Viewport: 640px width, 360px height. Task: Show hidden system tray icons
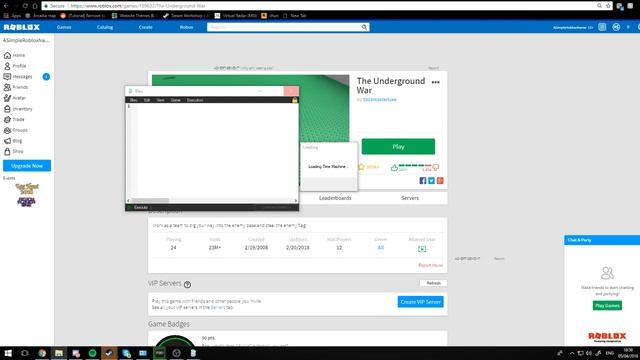[572, 353]
